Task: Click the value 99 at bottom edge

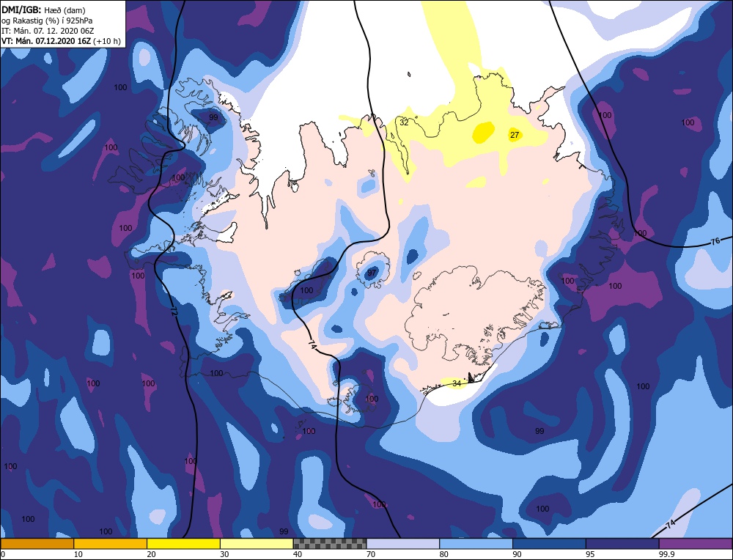Action: (284, 531)
